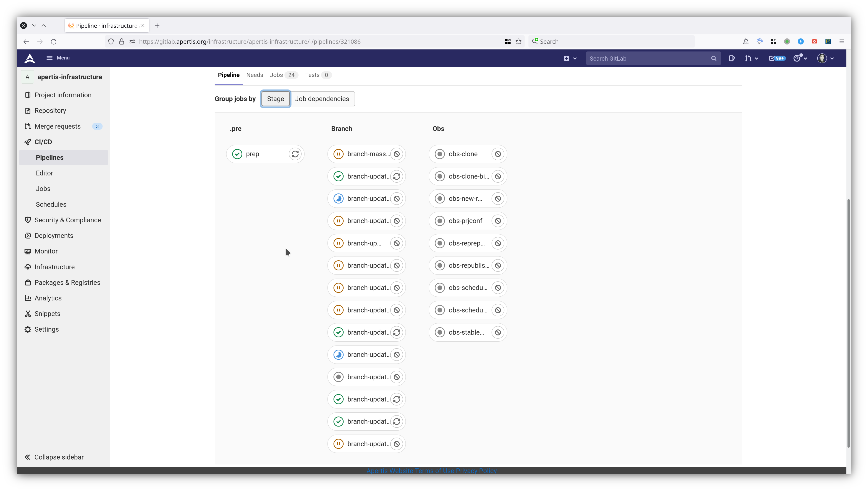This screenshot has height=491, width=868.
Task: Cancel the obs-prjconf job
Action: coord(498,221)
